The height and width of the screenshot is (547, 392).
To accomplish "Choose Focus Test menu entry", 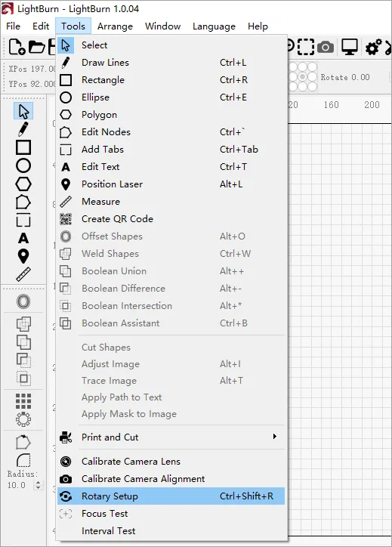I will 171,514.
